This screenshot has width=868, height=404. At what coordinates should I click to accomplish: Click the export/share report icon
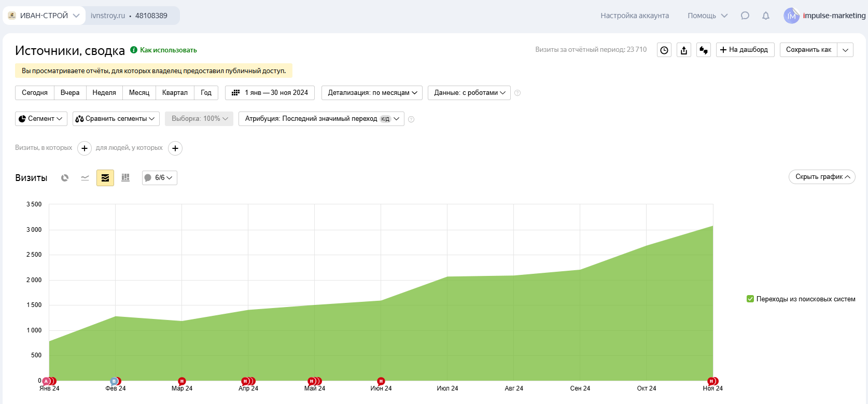[x=684, y=50]
